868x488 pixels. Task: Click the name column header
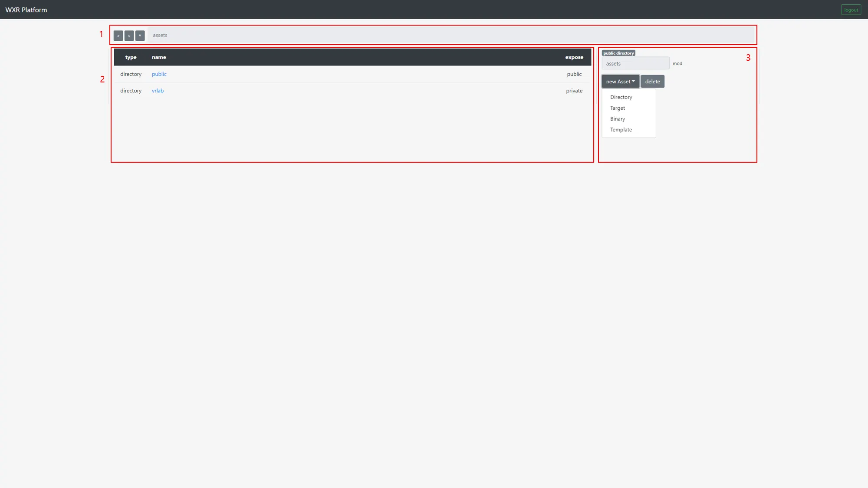(159, 57)
